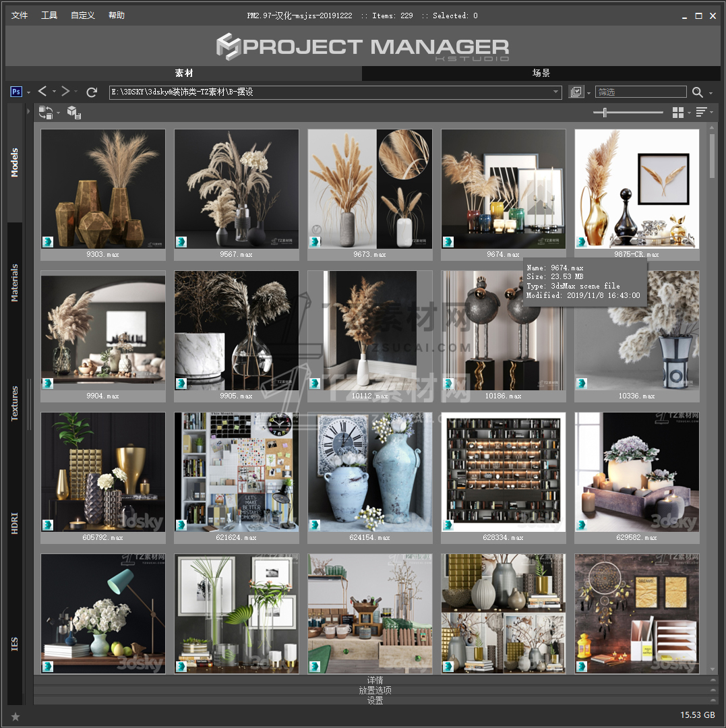Refresh the current folder listing
Image resolution: width=726 pixels, height=728 pixels.
[92, 92]
